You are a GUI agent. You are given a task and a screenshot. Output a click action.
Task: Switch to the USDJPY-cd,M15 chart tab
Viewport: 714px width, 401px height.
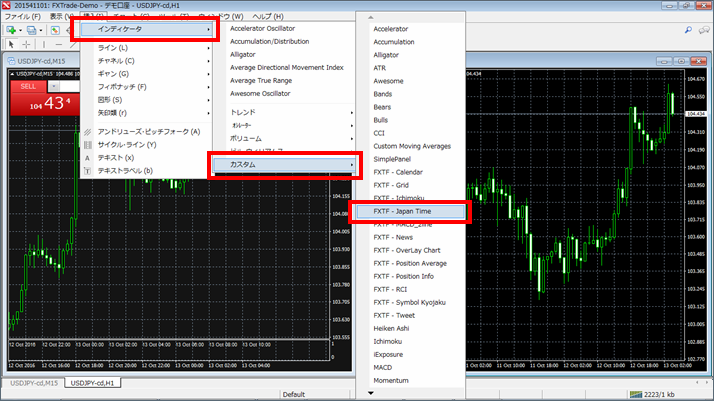click(34, 383)
